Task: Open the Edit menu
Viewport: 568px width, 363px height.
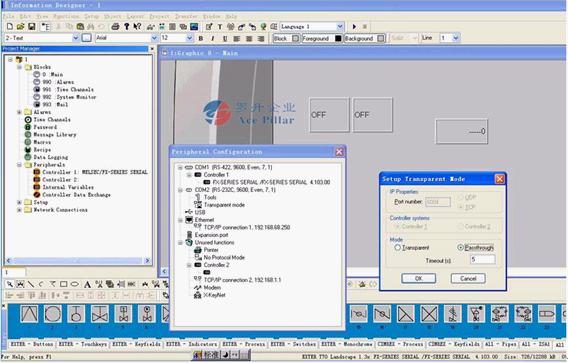Action: tap(25, 16)
